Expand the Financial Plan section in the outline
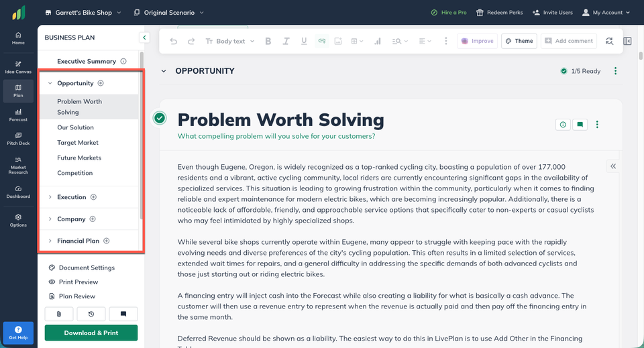644x348 pixels. (x=50, y=241)
